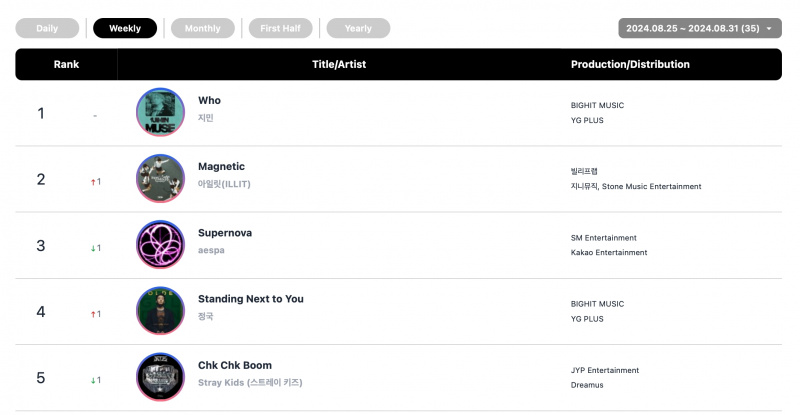The width and height of the screenshot is (800, 415).
Task: Click the dropdown arrow beside week (35)
Action: pyautogui.click(x=769, y=29)
